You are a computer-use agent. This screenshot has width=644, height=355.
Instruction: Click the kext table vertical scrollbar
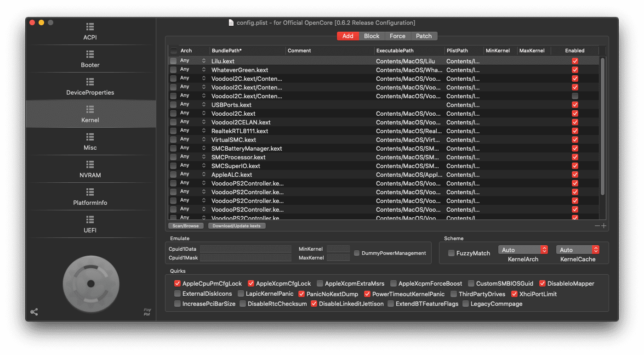603,126
